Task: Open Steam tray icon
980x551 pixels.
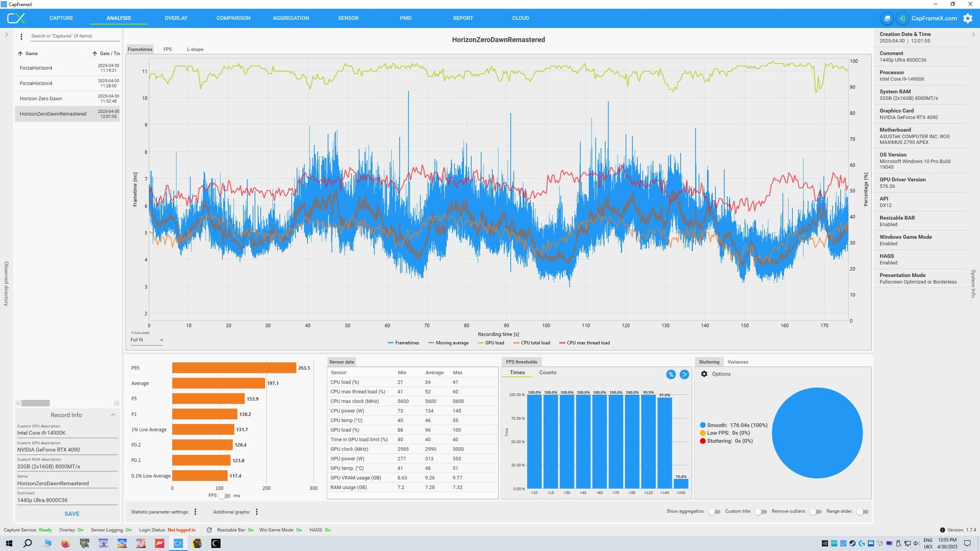Action: coord(852,543)
